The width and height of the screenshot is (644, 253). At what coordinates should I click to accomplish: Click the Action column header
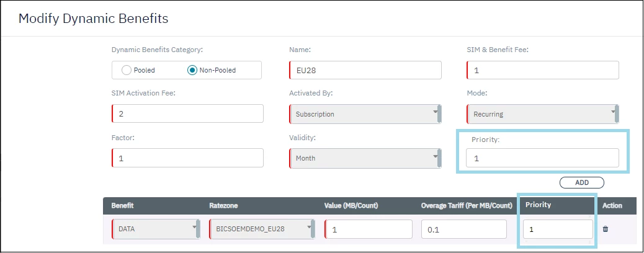612,205
